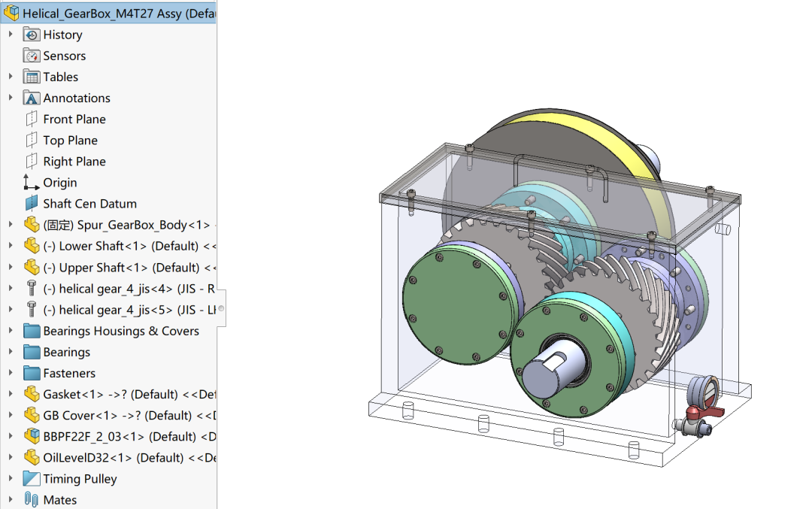Expand the Bearings folder arrow

[x=11, y=352]
